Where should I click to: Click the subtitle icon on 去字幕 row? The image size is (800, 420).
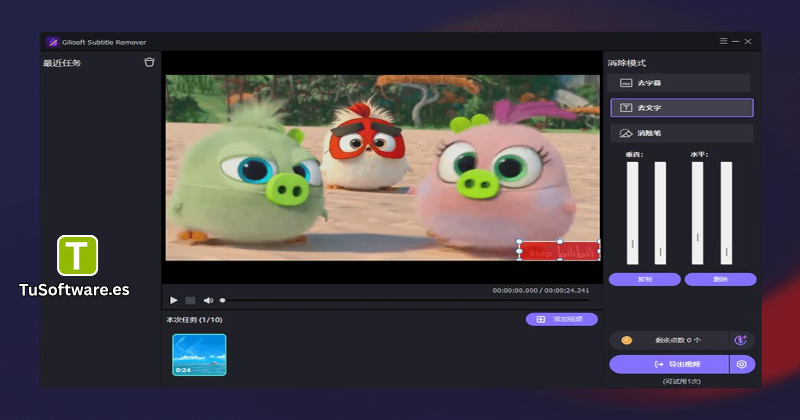tap(626, 83)
